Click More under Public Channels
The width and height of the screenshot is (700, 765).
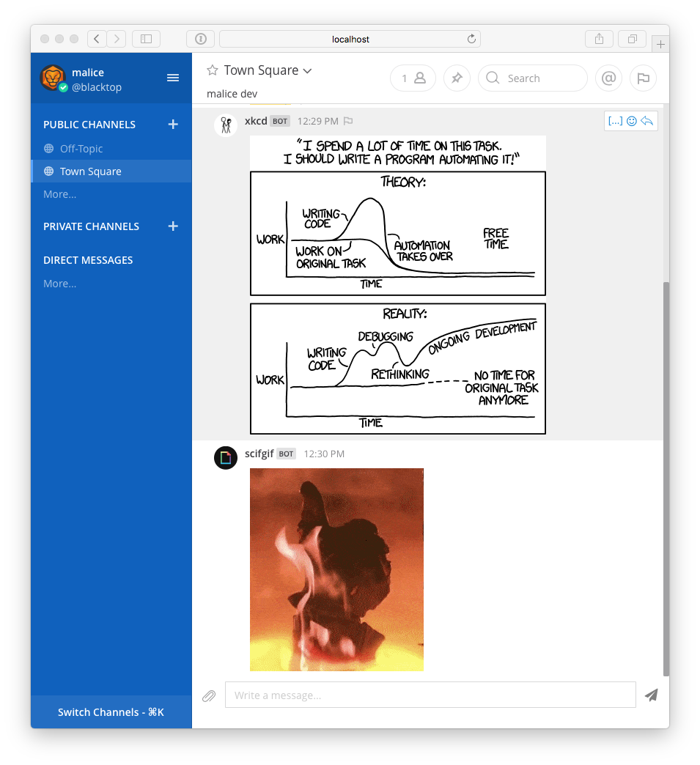click(59, 194)
